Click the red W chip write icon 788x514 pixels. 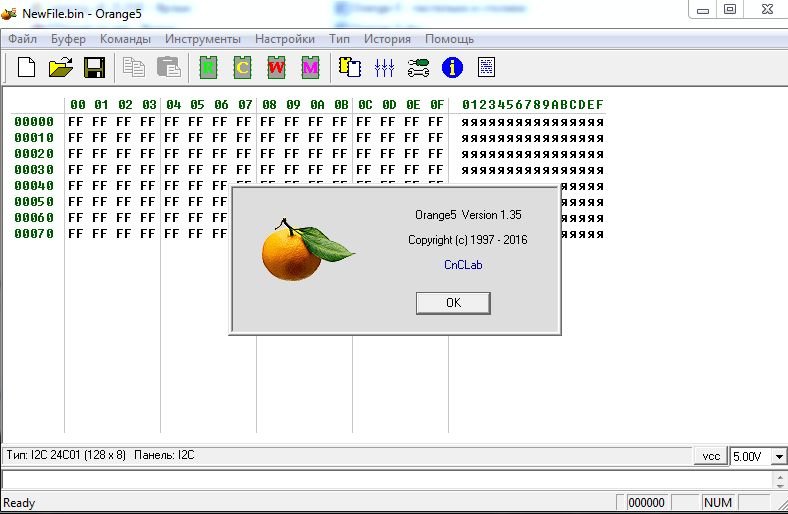[x=276, y=67]
